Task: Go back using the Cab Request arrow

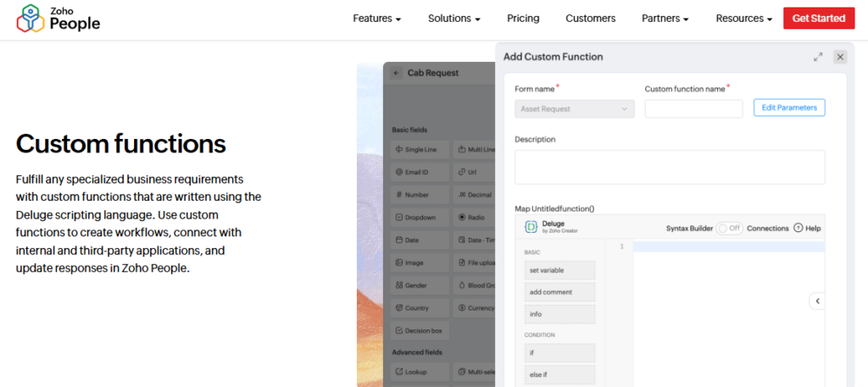Action: [x=396, y=73]
